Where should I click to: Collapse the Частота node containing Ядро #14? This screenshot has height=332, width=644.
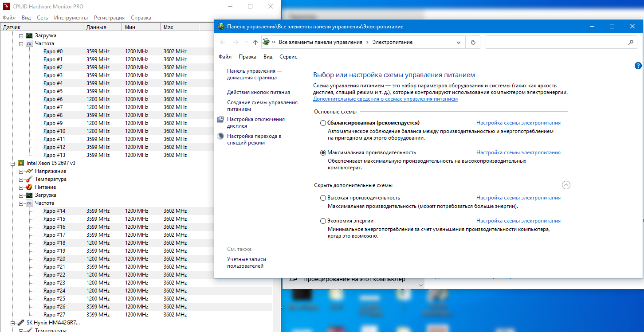pyautogui.click(x=21, y=203)
